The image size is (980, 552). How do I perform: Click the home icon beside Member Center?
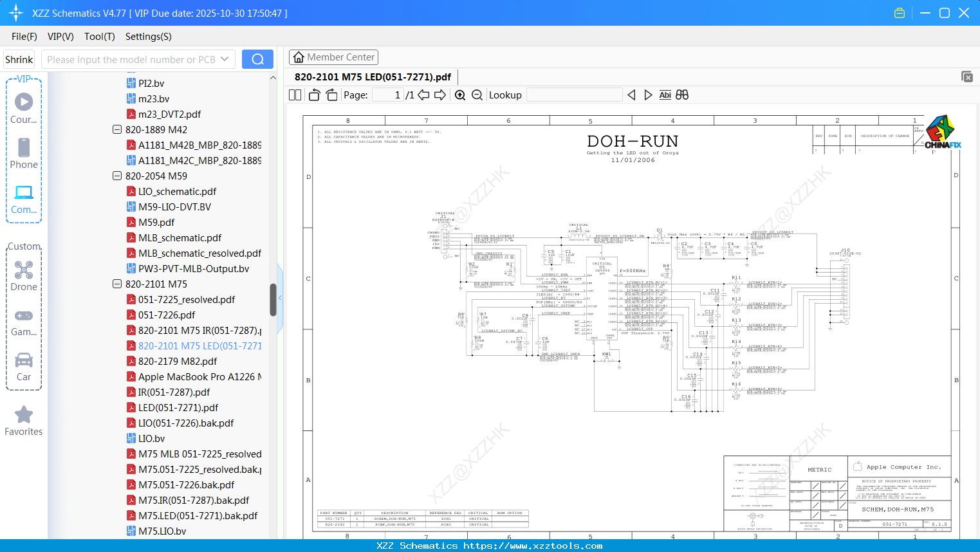tap(299, 57)
